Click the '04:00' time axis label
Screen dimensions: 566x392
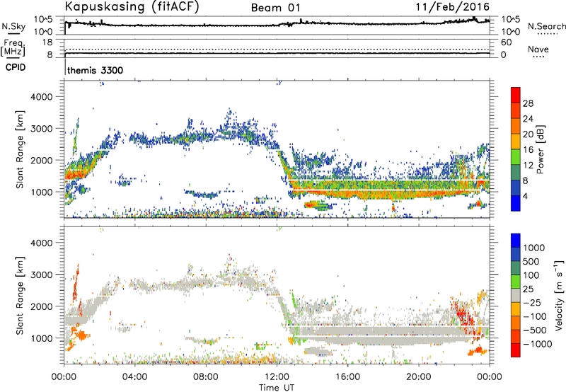coord(134,377)
